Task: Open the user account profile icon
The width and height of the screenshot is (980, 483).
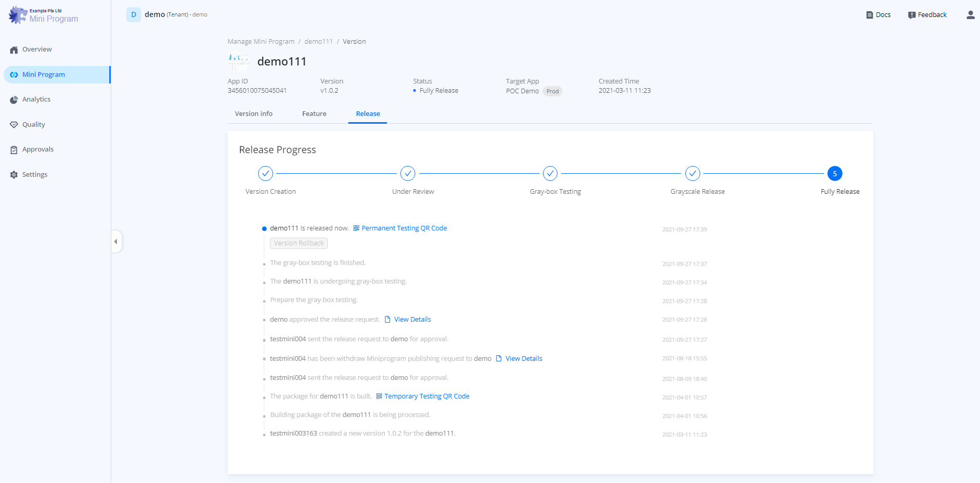Action: tap(970, 15)
